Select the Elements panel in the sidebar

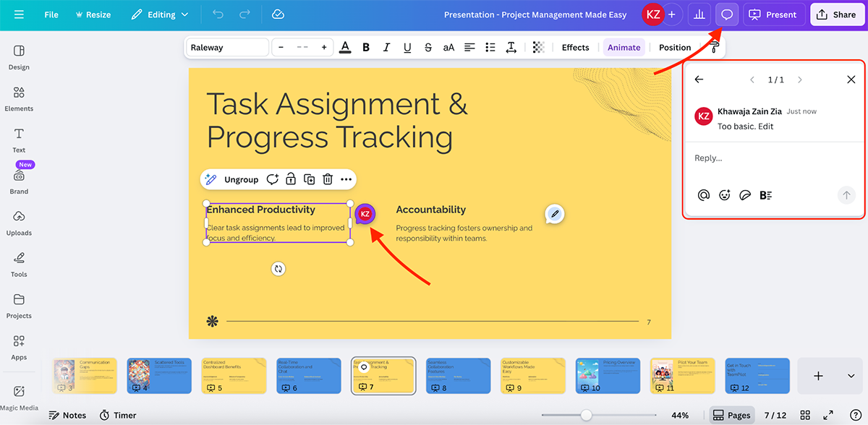tap(19, 98)
